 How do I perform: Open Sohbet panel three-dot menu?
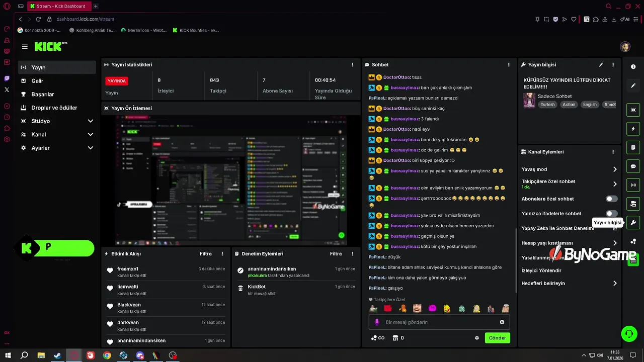509,64
